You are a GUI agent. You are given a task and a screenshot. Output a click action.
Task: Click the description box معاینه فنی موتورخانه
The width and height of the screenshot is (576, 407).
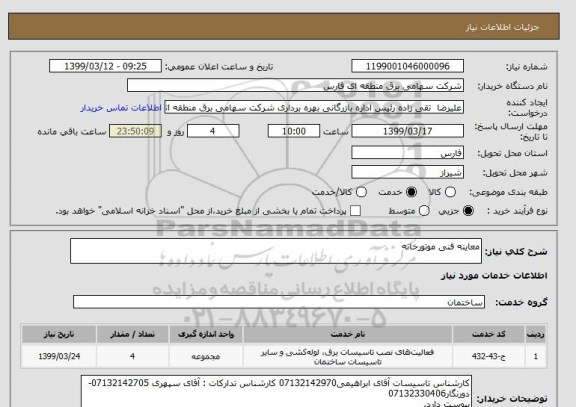tap(276, 251)
